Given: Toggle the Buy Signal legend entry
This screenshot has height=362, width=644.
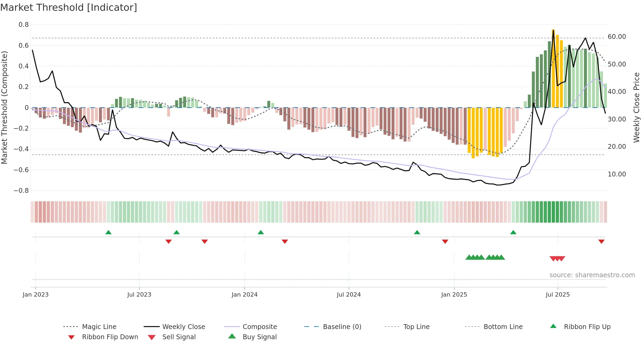Looking at the screenshot, I should coord(252,337).
